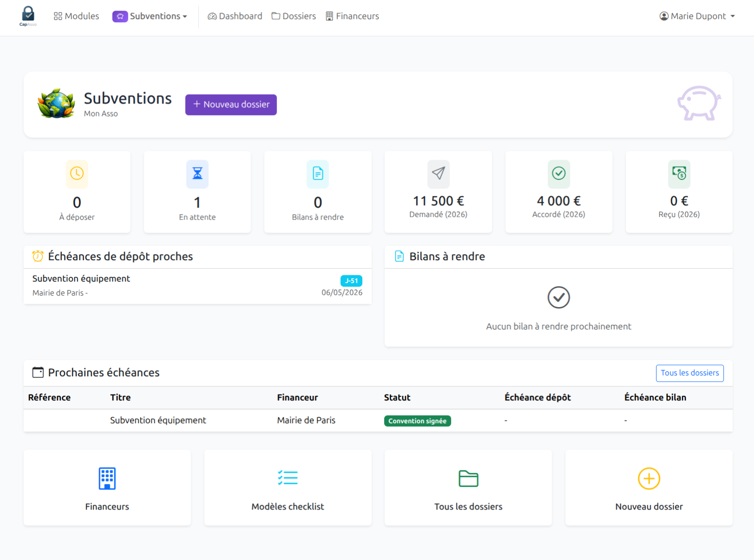Go to the Dashboard nav item

pos(235,16)
